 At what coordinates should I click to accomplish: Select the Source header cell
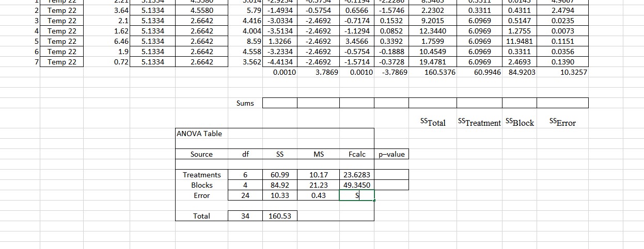201,154
